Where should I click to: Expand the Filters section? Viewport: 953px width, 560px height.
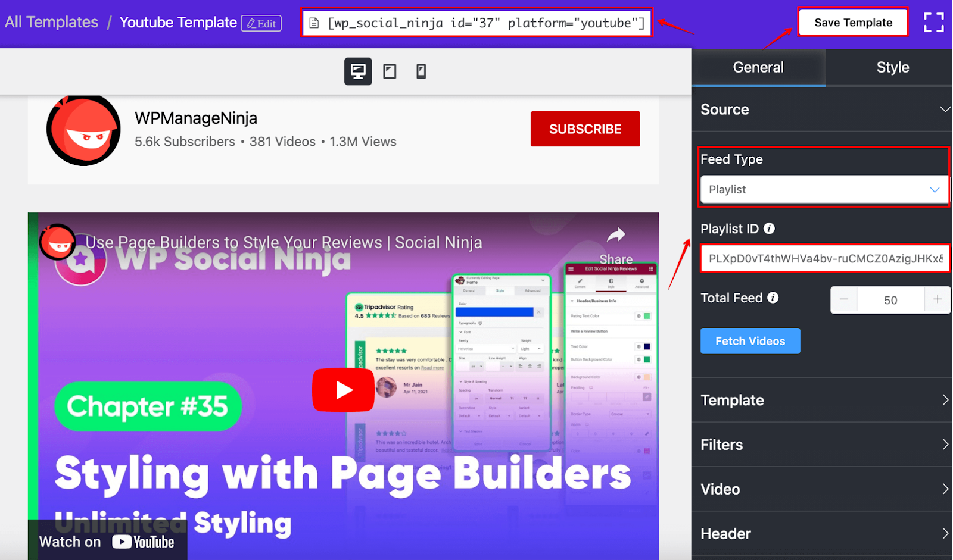pos(822,445)
